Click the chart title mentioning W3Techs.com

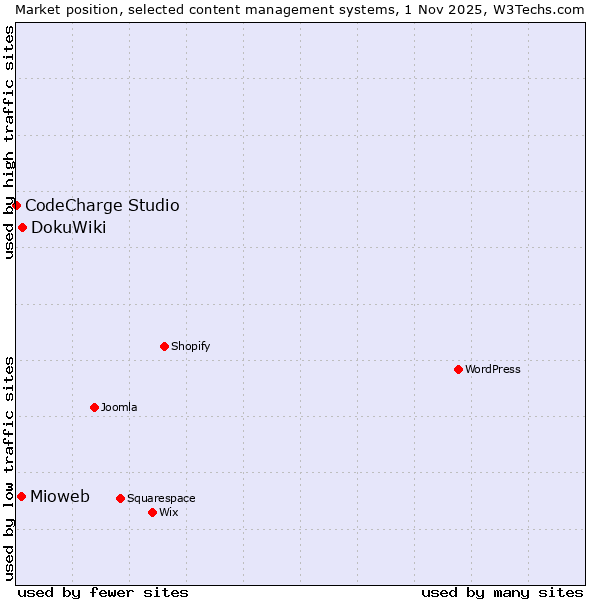300,9
